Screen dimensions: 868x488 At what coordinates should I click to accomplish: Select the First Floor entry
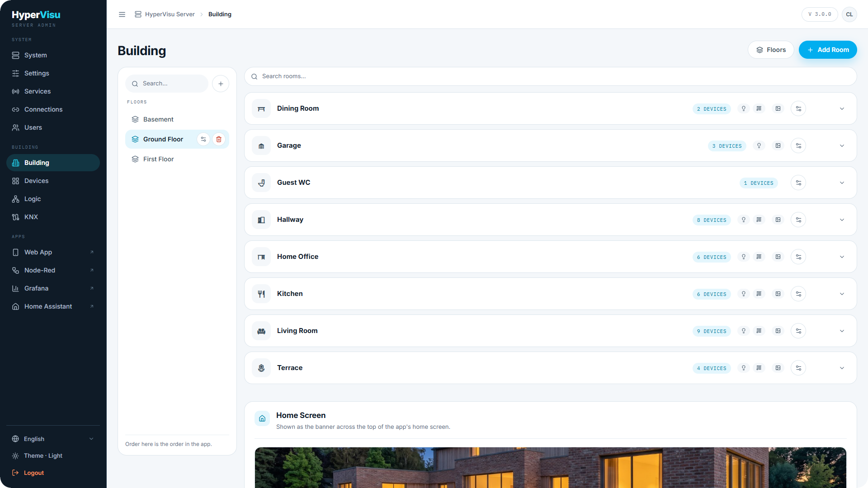coord(177,159)
